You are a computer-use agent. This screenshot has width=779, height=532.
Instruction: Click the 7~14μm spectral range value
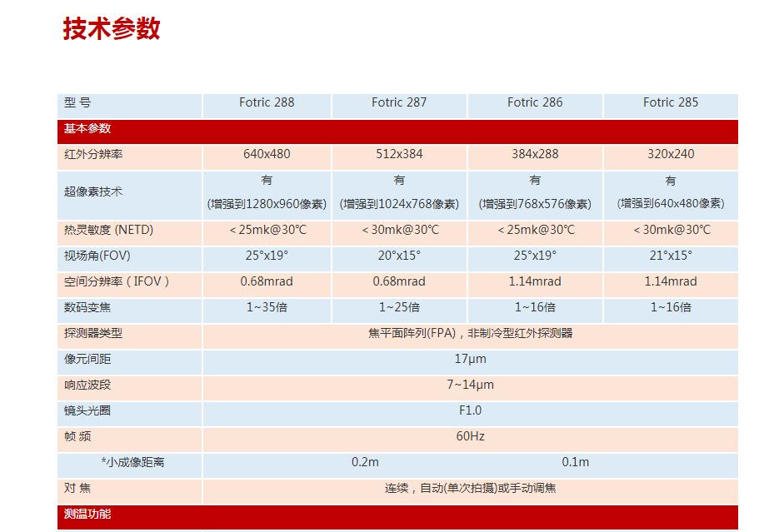[471, 385]
